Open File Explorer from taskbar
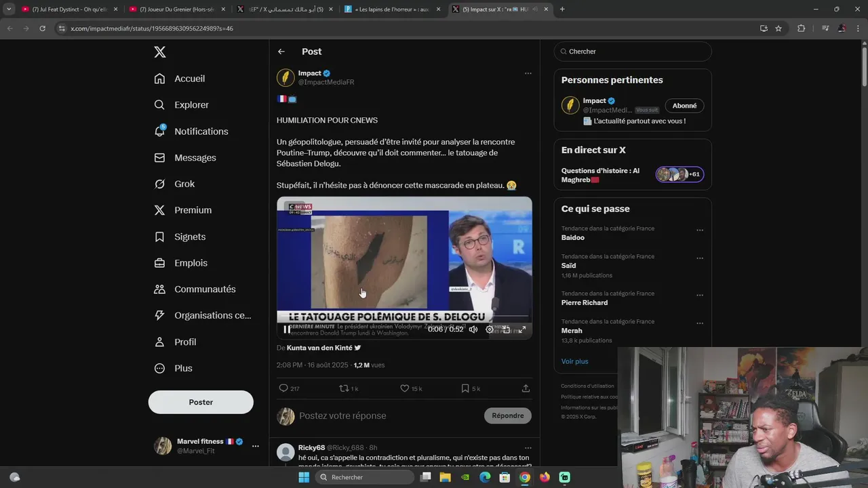The image size is (868, 488). coord(446,477)
